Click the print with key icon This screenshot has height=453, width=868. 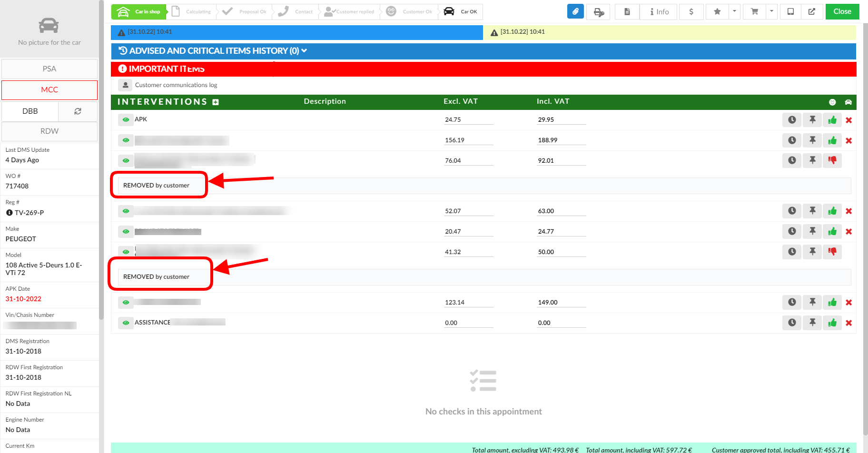(598, 11)
